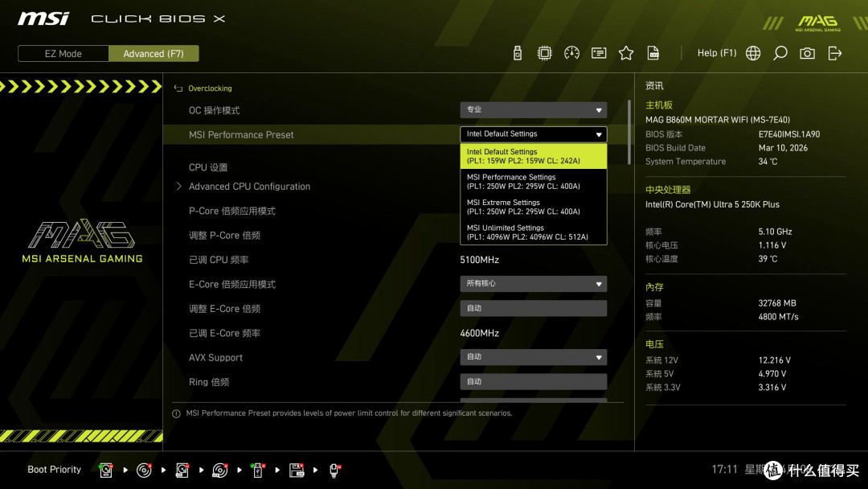
Task: Choose Intel Default Settings option in list
Action: coord(534,156)
